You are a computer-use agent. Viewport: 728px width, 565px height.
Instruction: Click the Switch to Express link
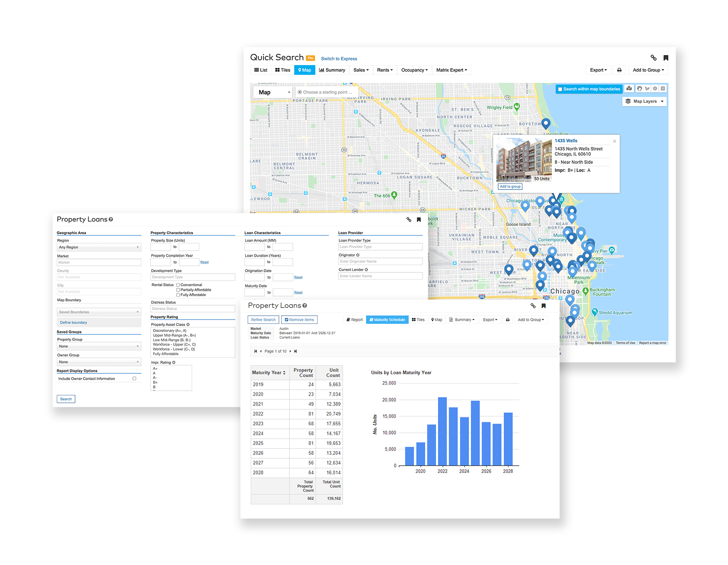pyautogui.click(x=339, y=59)
